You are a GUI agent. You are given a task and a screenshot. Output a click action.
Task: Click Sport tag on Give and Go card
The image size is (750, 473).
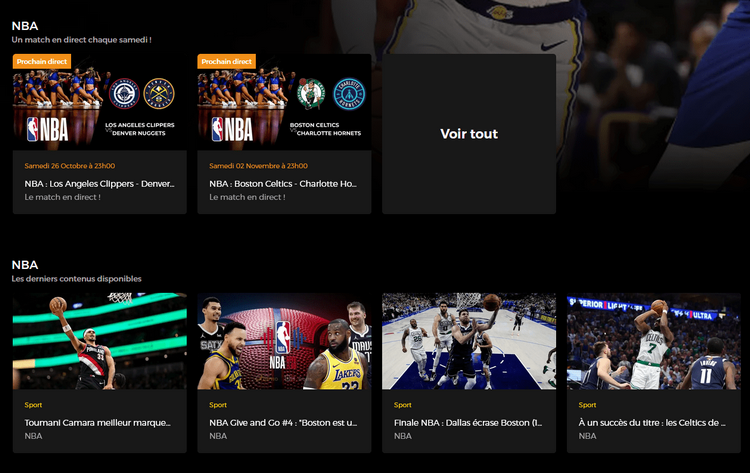[218, 405]
